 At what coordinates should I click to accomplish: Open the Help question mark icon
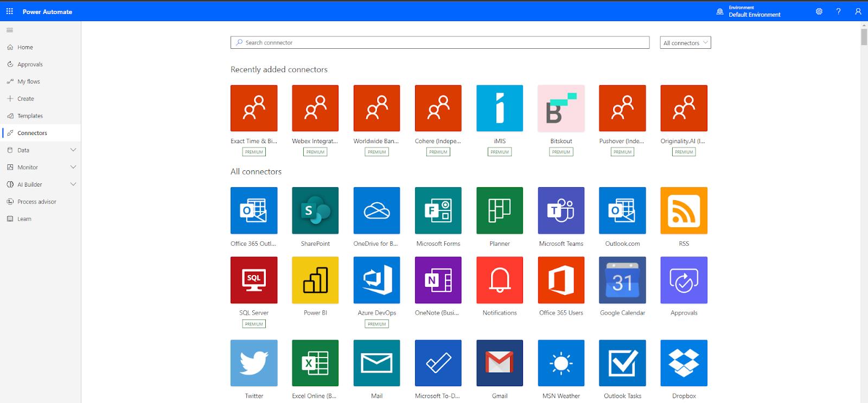(839, 11)
